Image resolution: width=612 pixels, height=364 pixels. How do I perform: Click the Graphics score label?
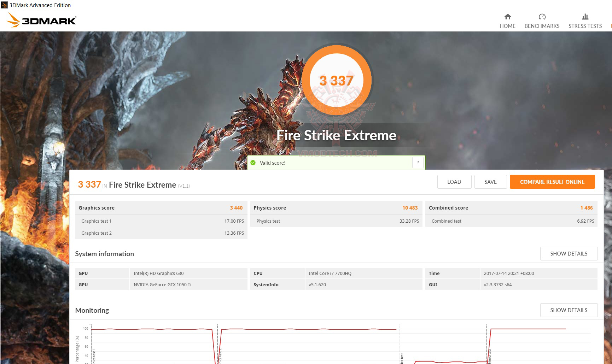(97, 208)
